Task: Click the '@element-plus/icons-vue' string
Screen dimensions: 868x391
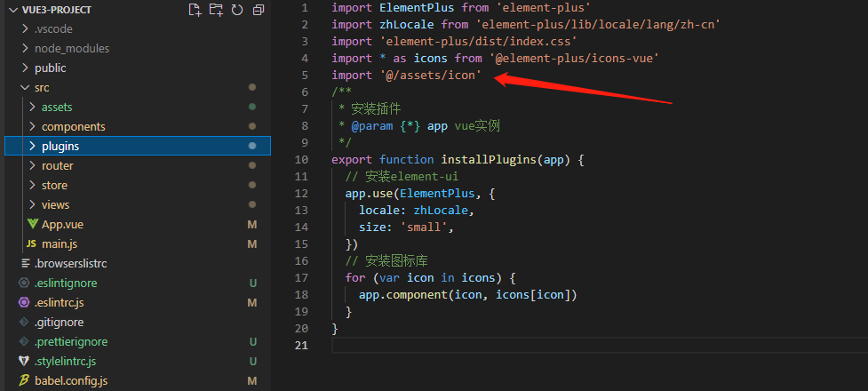Action: (x=575, y=58)
